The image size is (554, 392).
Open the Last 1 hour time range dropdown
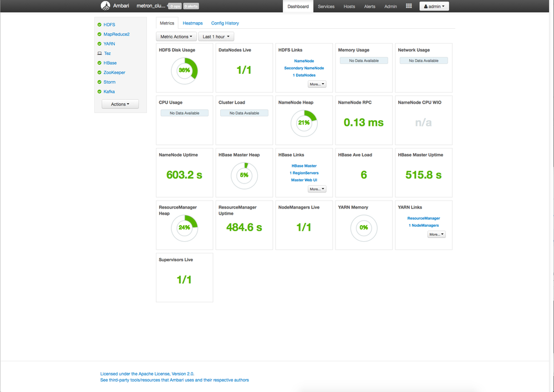click(x=216, y=35)
